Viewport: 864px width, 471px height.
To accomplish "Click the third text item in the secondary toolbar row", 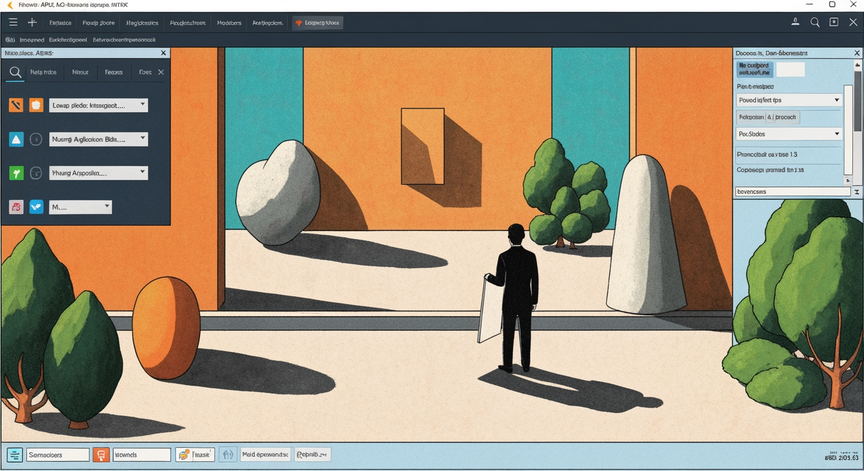I will click(68, 40).
